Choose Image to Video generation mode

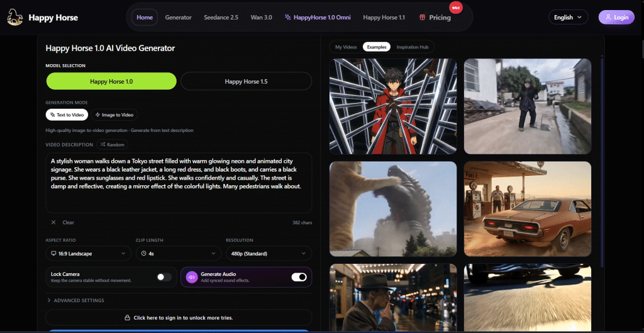click(x=114, y=115)
